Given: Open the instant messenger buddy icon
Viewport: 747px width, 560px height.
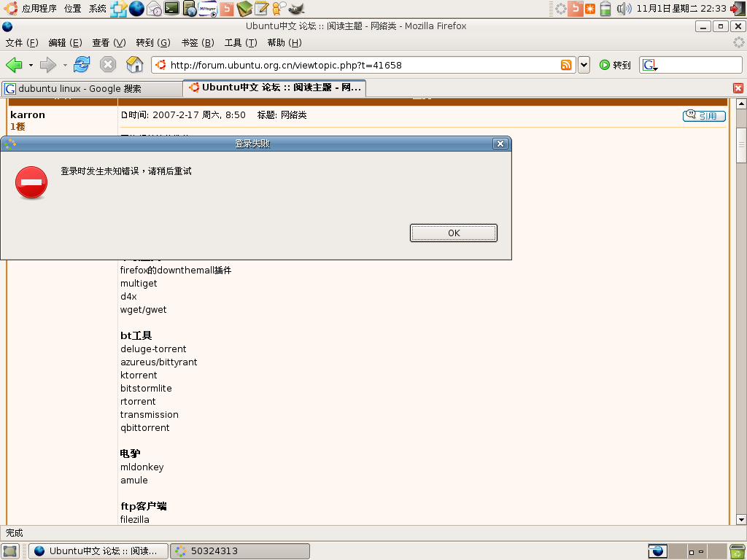Looking at the screenshot, I should tap(279, 9).
